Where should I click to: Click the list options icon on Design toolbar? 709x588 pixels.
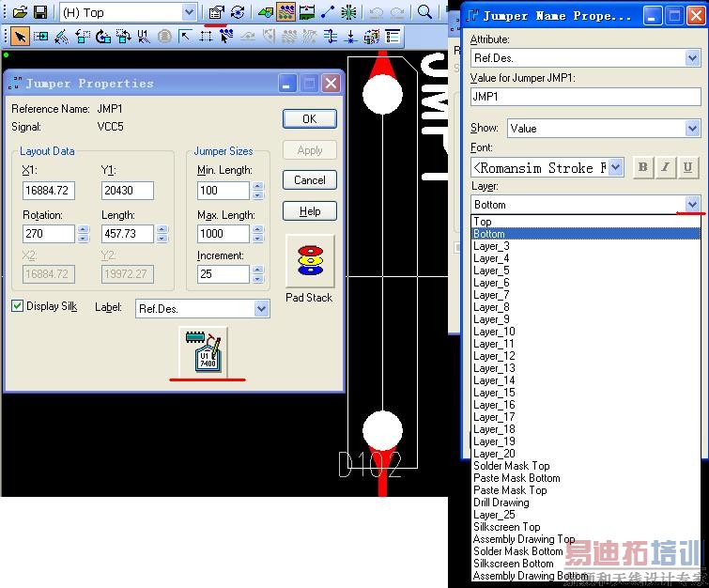tap(393, 37)
